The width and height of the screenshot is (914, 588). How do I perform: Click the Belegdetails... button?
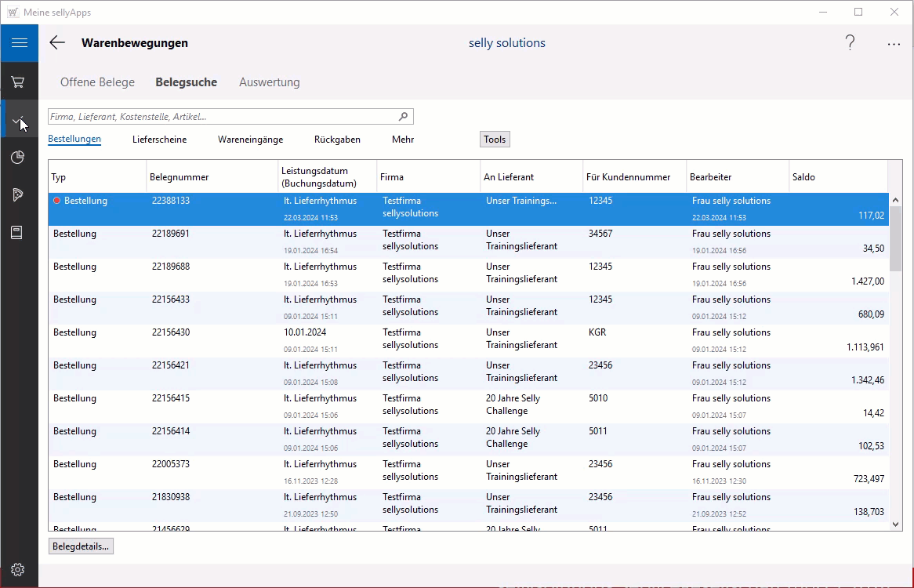(x=81, y=546)
